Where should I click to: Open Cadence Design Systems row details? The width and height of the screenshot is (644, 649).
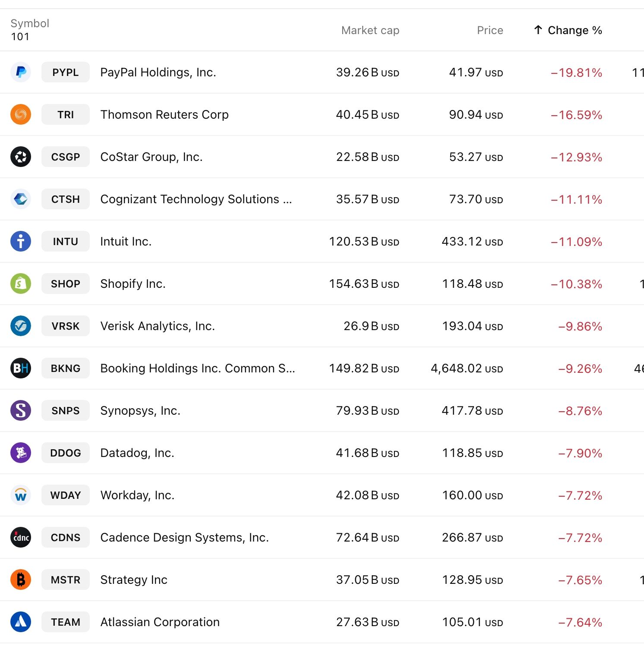[x=184, y=537]
